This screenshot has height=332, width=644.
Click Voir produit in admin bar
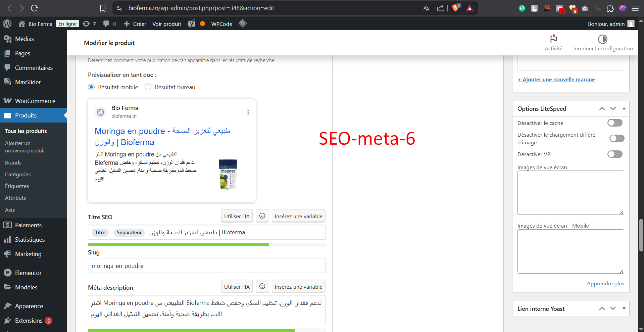pos(167,24)
